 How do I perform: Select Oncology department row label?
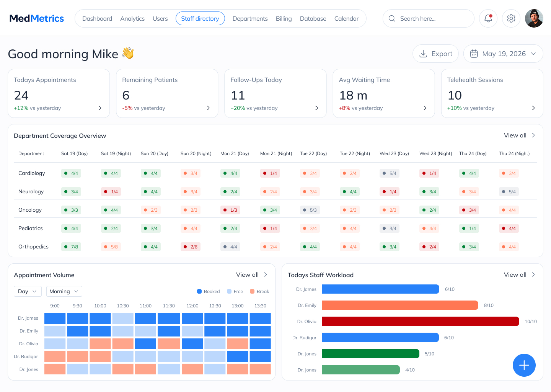(x=30, y=210)
